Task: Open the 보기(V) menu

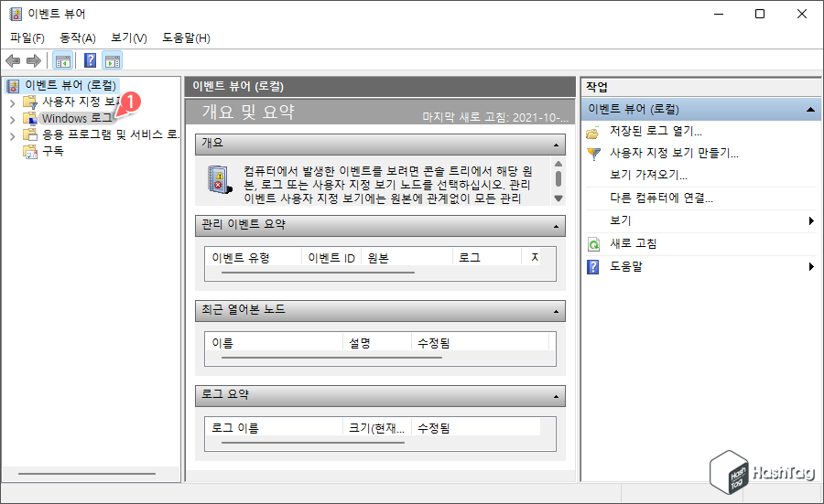Action: click(x=129, y=38)
